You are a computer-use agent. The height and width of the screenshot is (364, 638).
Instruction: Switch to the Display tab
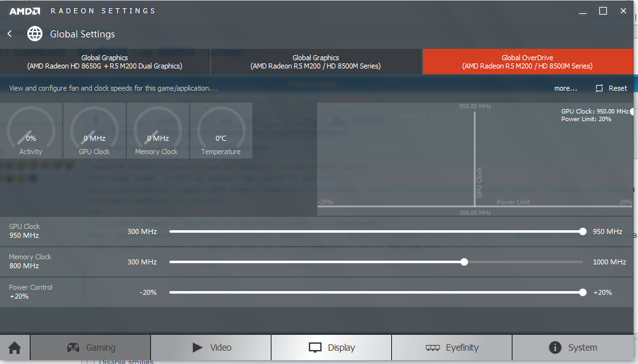click(331, 348)
